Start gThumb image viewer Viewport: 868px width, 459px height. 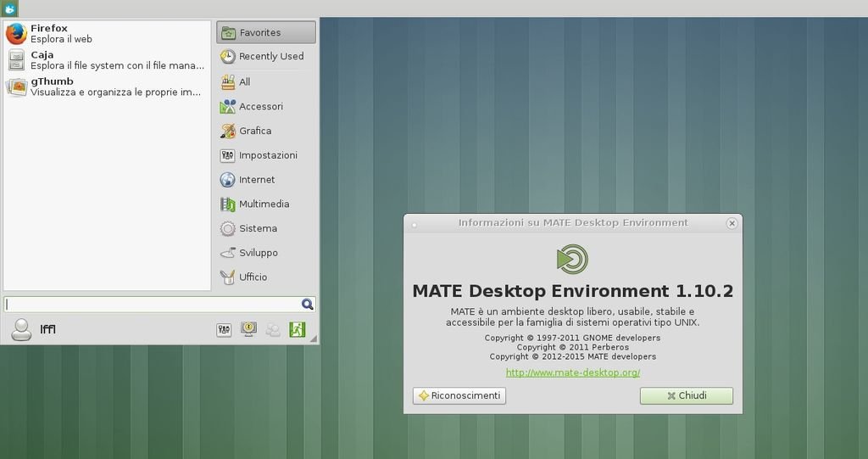click(51, 87)
